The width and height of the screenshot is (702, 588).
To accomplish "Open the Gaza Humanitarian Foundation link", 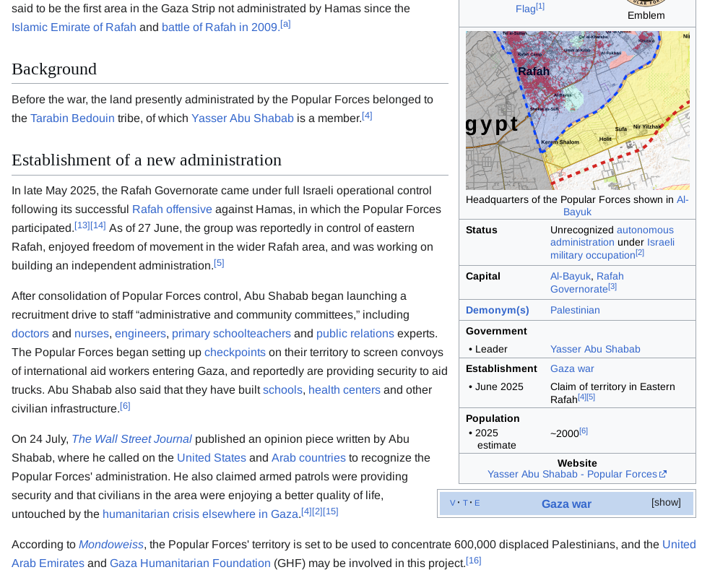I will point(190,563).
